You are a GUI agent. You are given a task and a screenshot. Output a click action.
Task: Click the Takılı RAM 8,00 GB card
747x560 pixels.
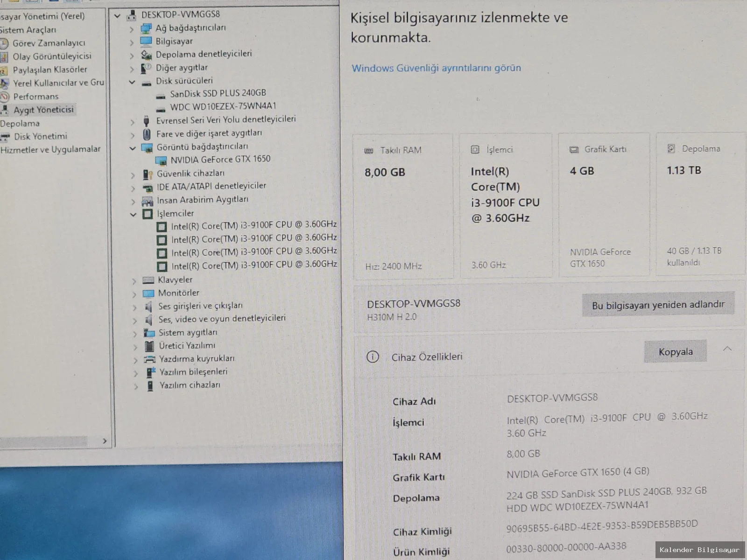(403, 206)
